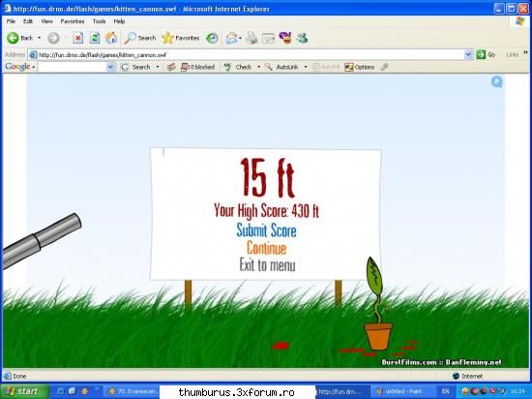The height and width of the screenshot is (399, 532).
Task: Toggle game quality Q icon
Action: pyautogui.click(x=497, y=82)
